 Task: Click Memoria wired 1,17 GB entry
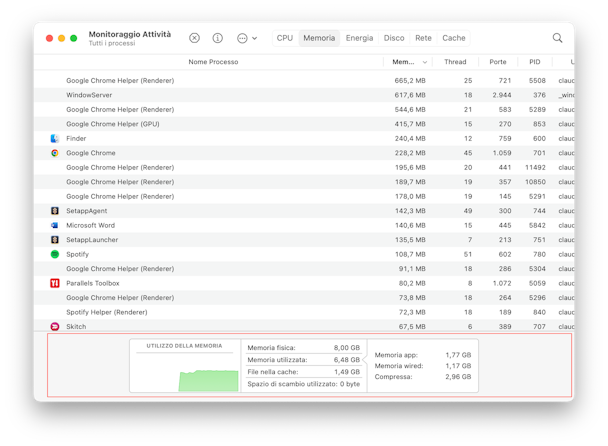(423, 366)
